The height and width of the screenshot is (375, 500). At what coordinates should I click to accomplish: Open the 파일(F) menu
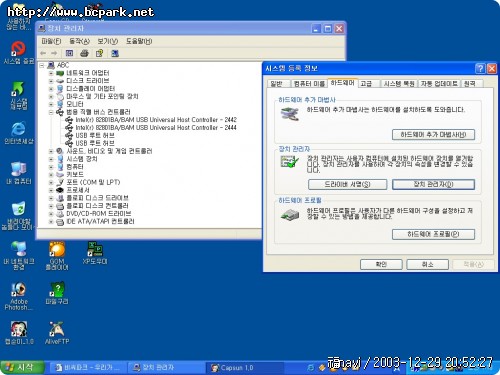coord(51,41)
